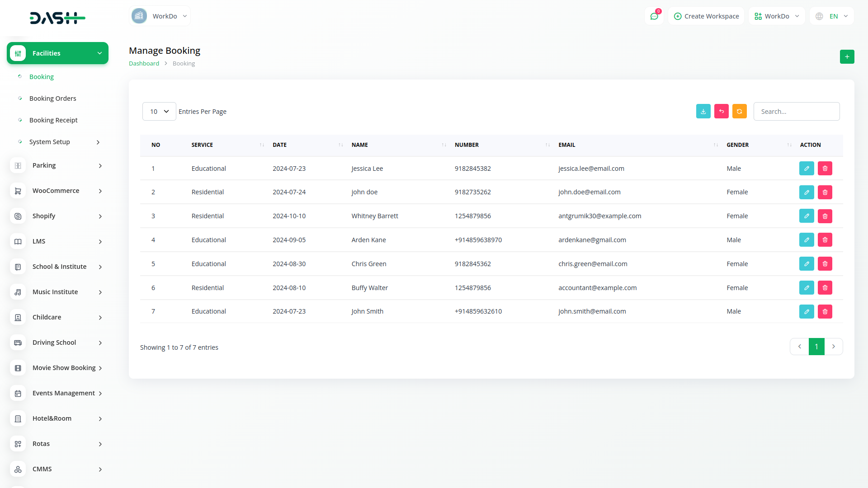The width and height of the screenshot is (868, 488).
Task: Delete Whitney Barrett's booking entry
Action: (x=825, y=216)
